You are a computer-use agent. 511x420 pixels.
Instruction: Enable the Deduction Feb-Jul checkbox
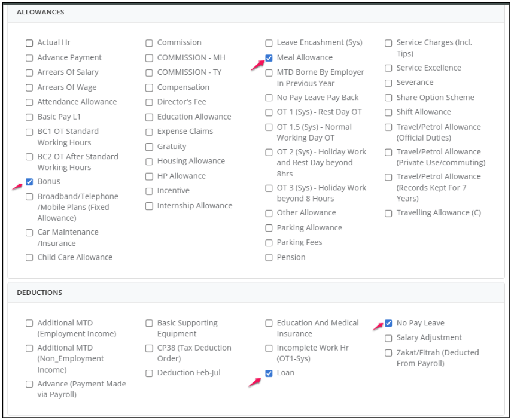(149, 373)
